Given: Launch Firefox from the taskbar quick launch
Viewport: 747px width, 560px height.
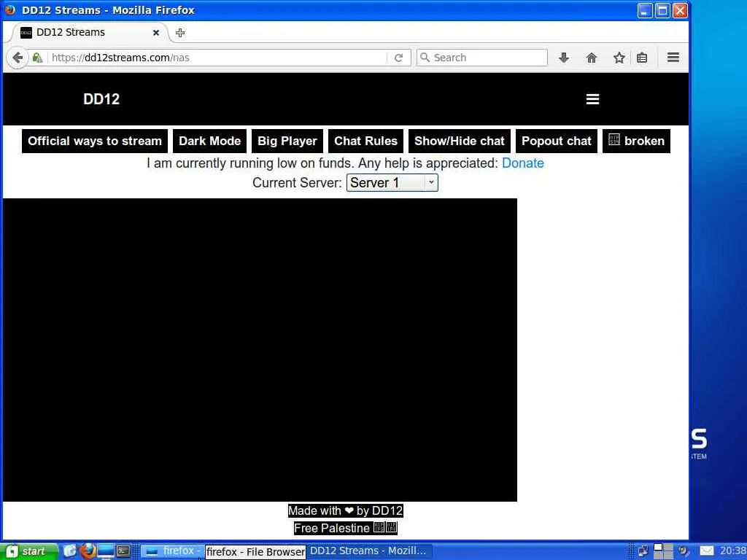Looking at the screenshot, I should (x=88, y=551).
